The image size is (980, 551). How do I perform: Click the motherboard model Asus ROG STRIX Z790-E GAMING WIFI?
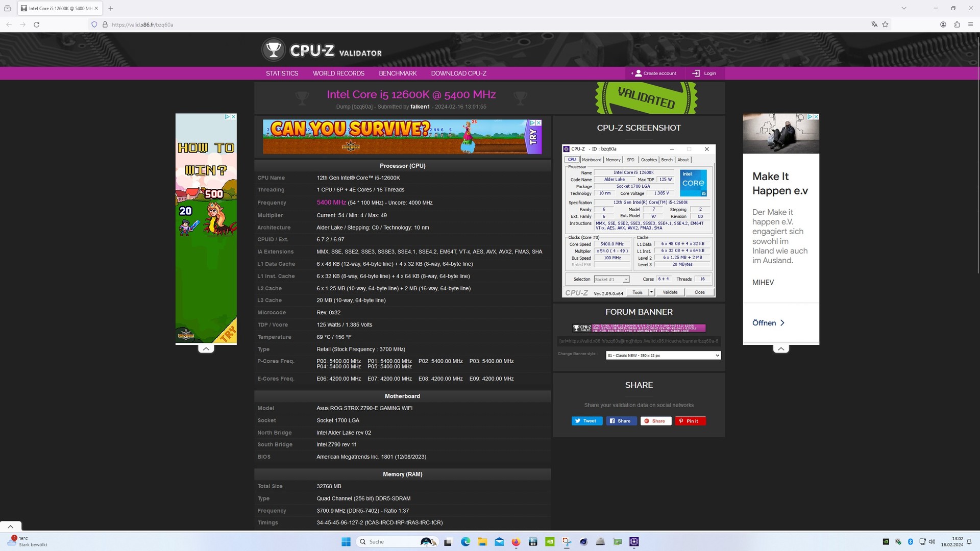(x=364, y=408)
